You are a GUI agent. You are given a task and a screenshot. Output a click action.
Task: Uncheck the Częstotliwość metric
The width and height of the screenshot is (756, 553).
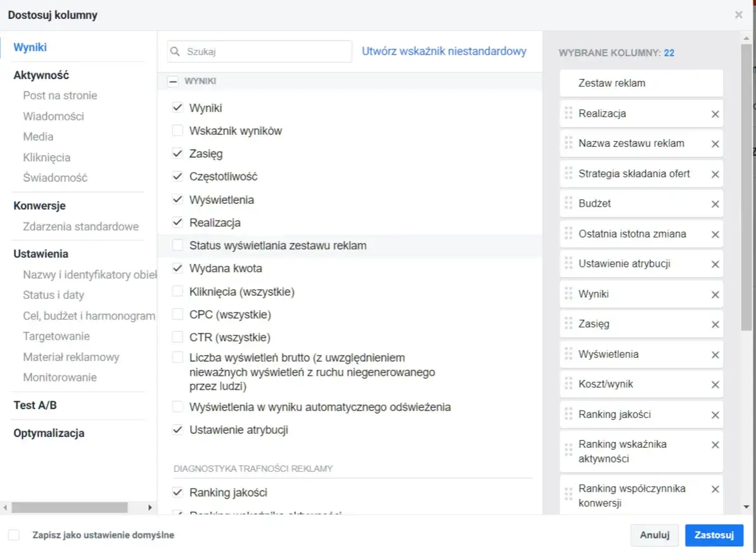pos(177,177)
